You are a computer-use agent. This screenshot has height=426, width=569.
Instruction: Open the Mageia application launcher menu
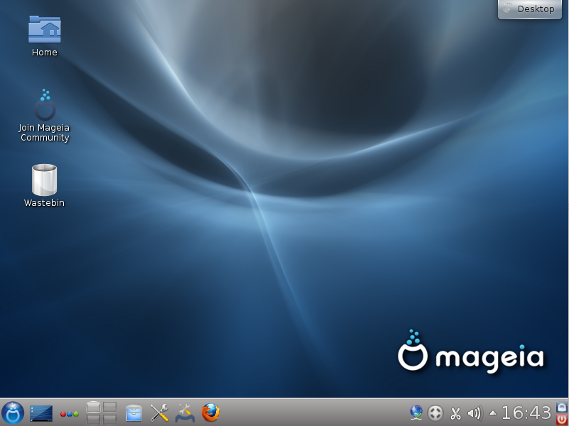(13, 413)
